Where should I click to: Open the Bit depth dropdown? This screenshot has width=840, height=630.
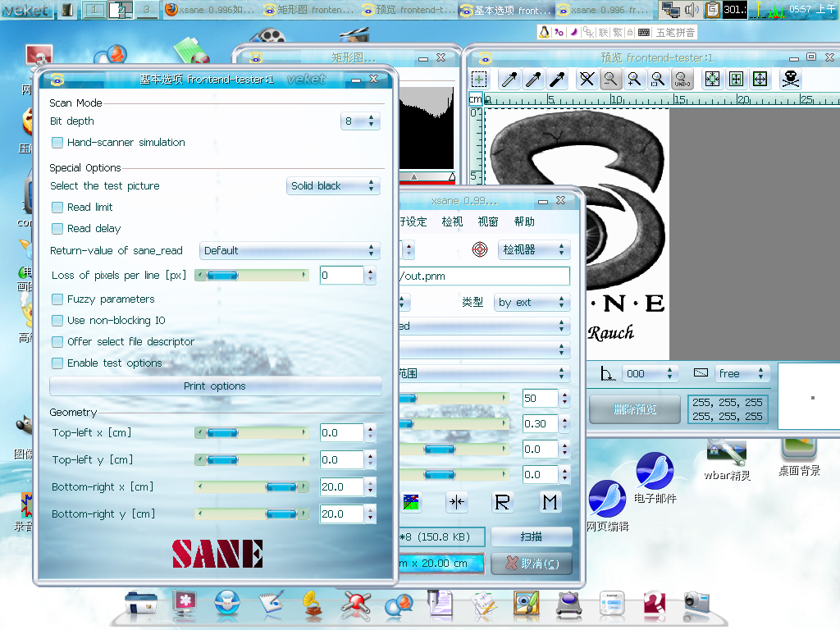360,121
